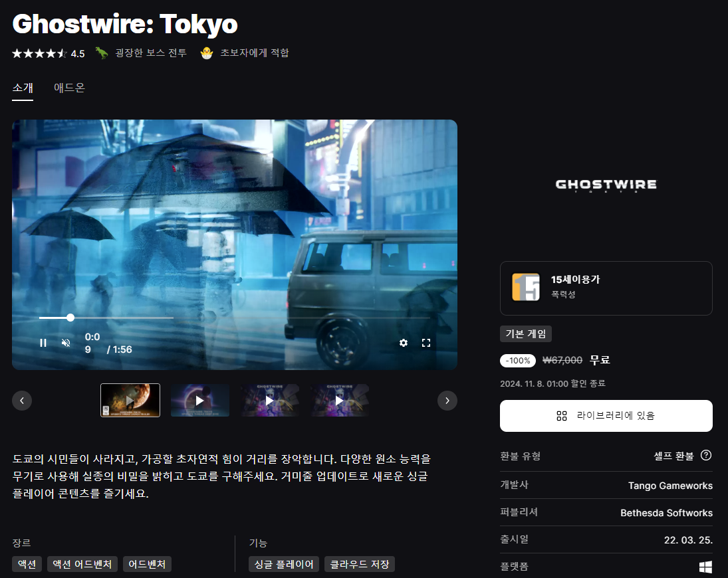Click the Ghostwire logo image
This screenshot has width=728, height=578.
[606, 185]
